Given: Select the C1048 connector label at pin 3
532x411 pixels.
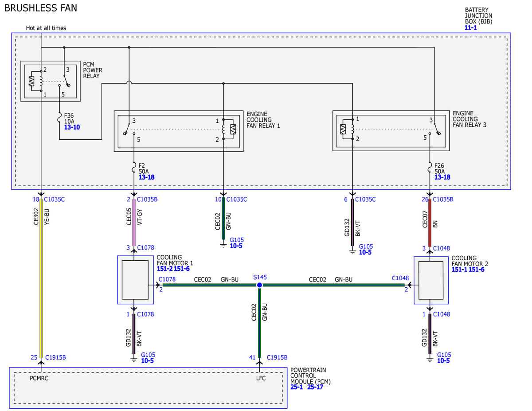Looking at the screenshot, I should (x=442, y=248).
